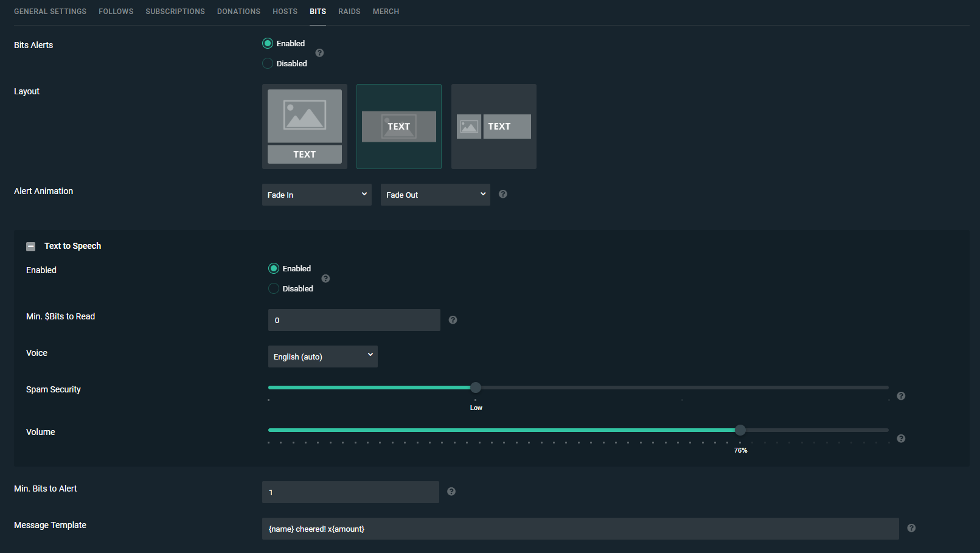Select the Bits tab
The image size is (980, 553).
(318, 12)
